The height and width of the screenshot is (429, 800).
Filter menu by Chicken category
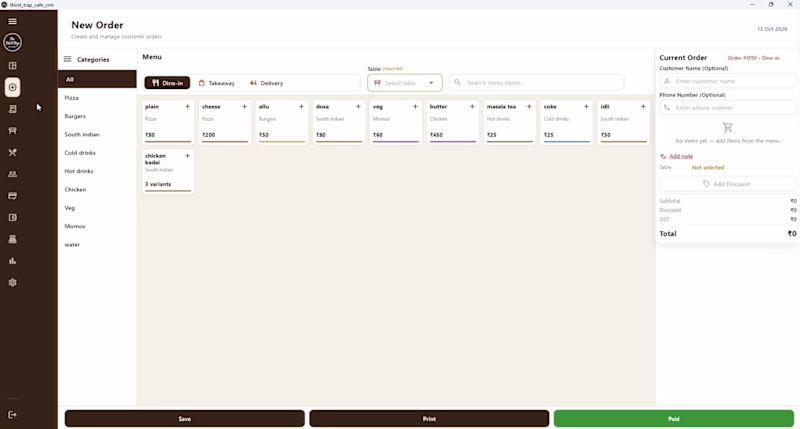point(97,190)
